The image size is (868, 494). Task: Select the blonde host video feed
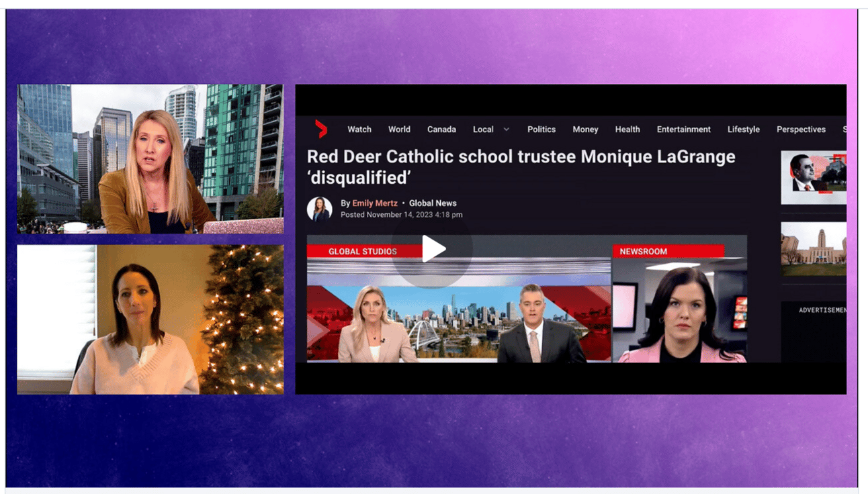point(150,159)
